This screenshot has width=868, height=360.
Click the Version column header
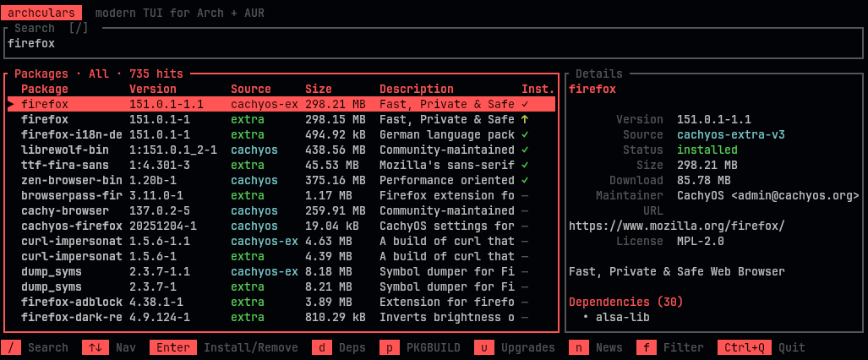153,89
